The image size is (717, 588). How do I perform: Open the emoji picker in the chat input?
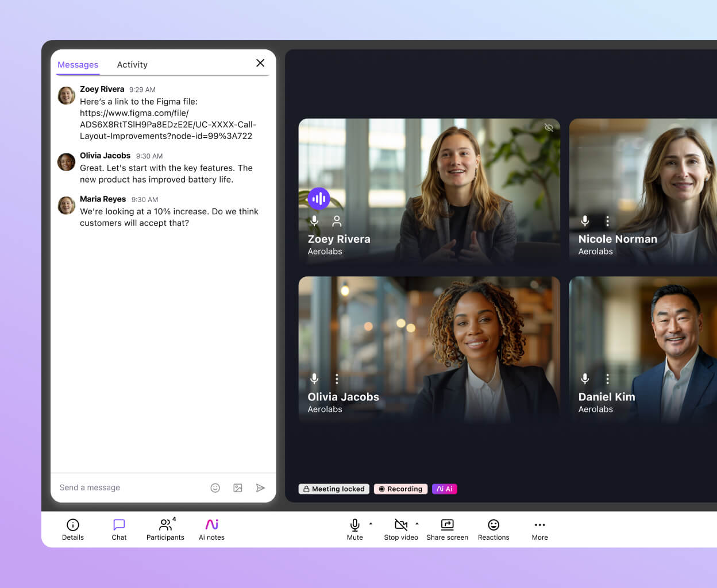(x=215, y=488)
